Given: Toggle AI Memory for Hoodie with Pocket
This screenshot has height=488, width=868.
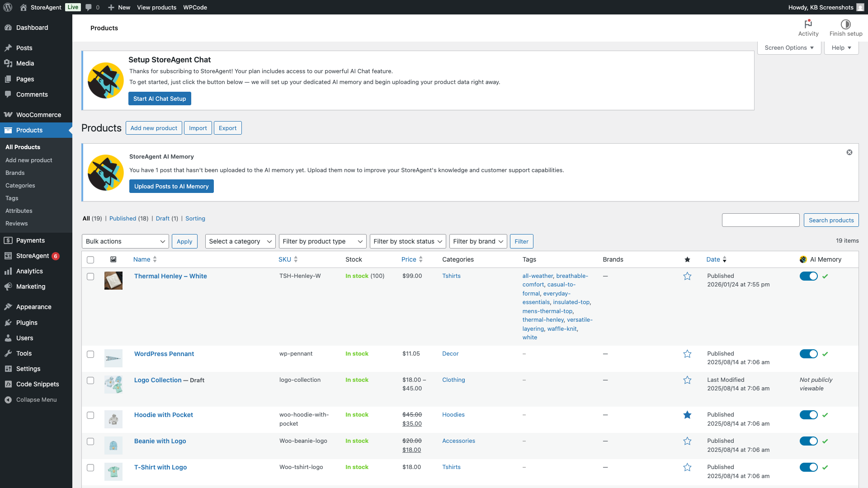Looking at the screenshot, I should coord(808,415).
